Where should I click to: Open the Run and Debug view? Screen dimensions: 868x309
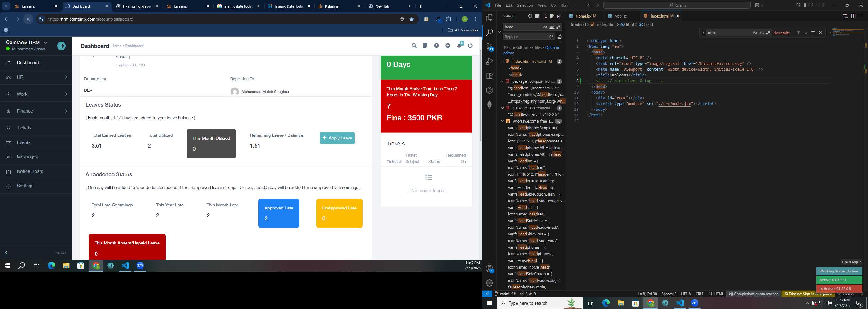tap(489, 61)
